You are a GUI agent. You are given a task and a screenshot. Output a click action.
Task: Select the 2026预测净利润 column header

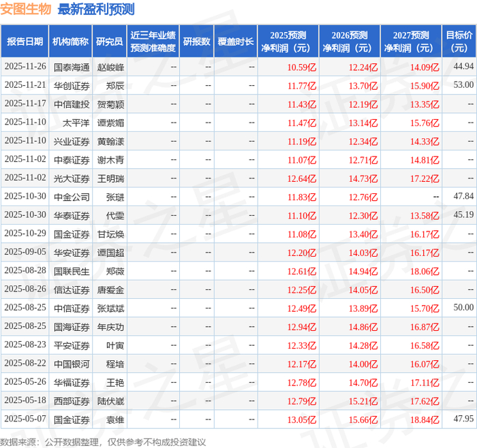(x=350, y=42)
